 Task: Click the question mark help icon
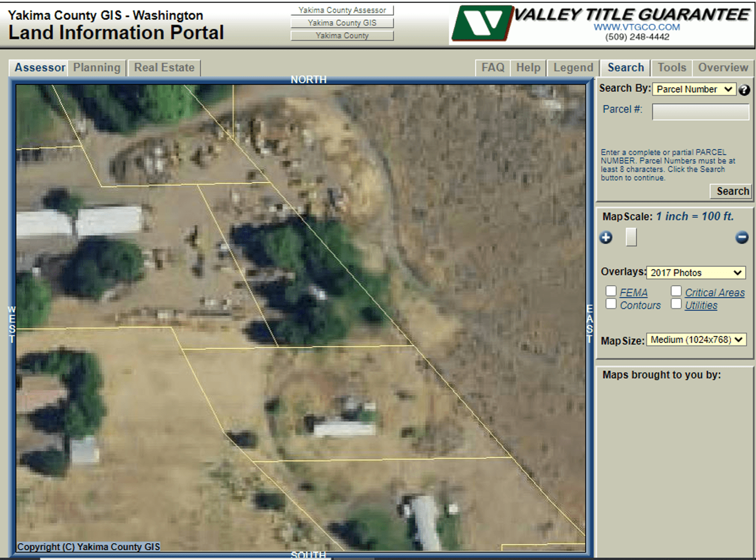744,90
